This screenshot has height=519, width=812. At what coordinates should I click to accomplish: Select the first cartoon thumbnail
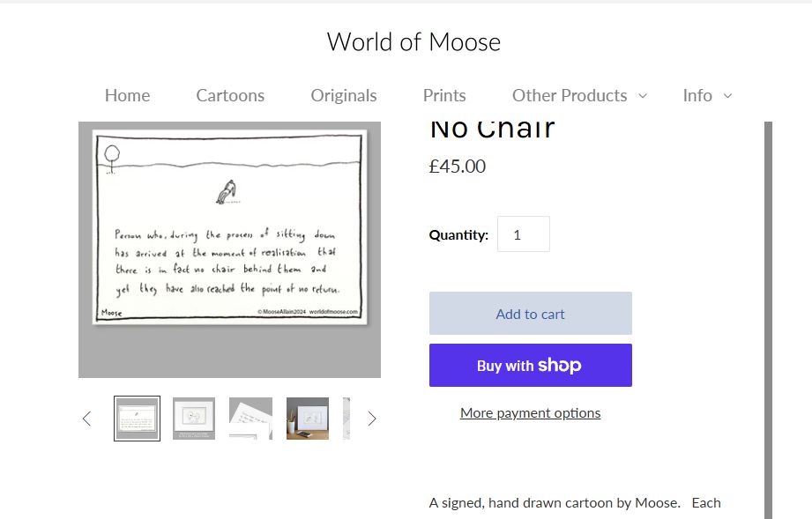pyautogui.click(x=137, y=419)
